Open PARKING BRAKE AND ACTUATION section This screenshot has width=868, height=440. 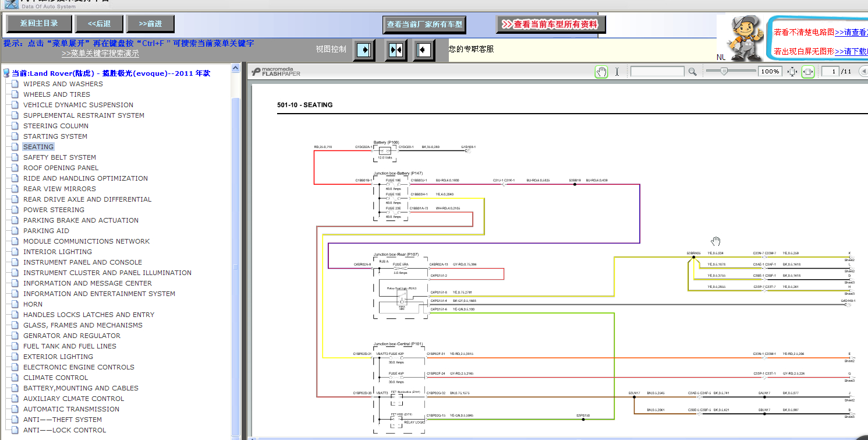pos(81,220)
